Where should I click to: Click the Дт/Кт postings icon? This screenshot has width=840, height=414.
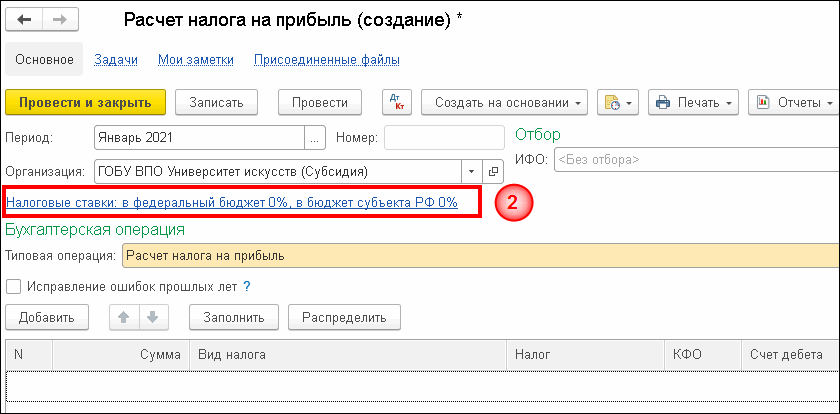click(397, 102)
